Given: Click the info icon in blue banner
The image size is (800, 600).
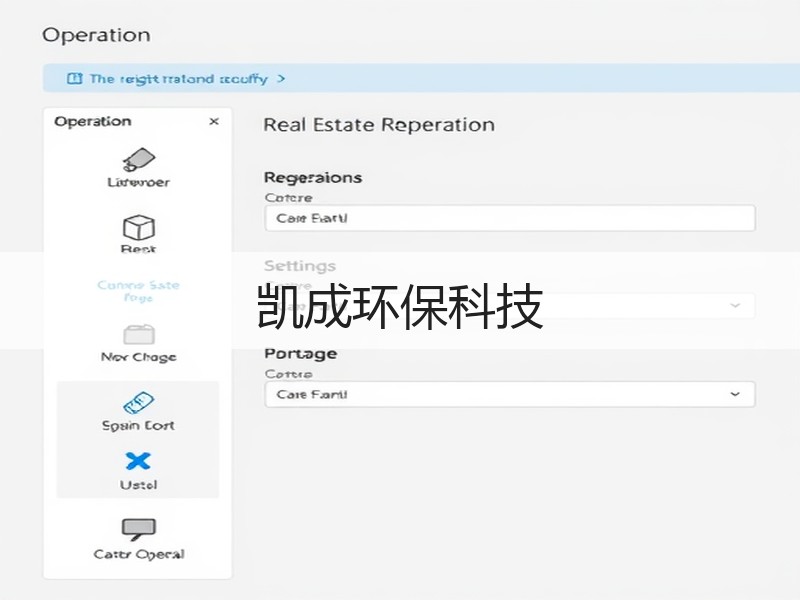Looking at the screenshot, I should click(x=74, y=79).
